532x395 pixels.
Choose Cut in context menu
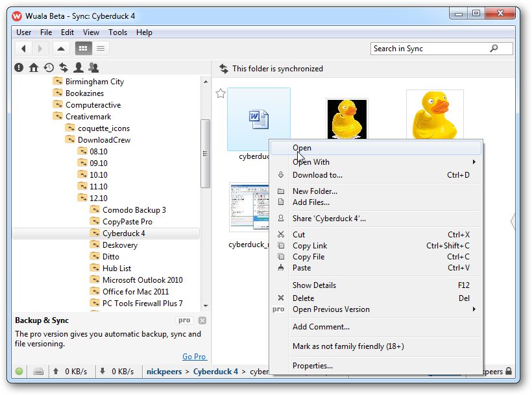(x=376, y=235)
